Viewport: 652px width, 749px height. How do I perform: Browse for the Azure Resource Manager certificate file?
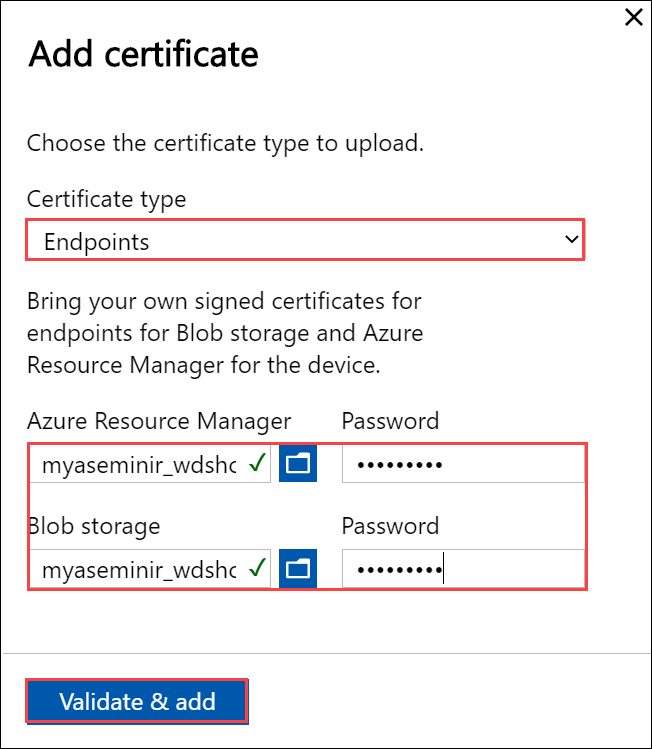298,464
